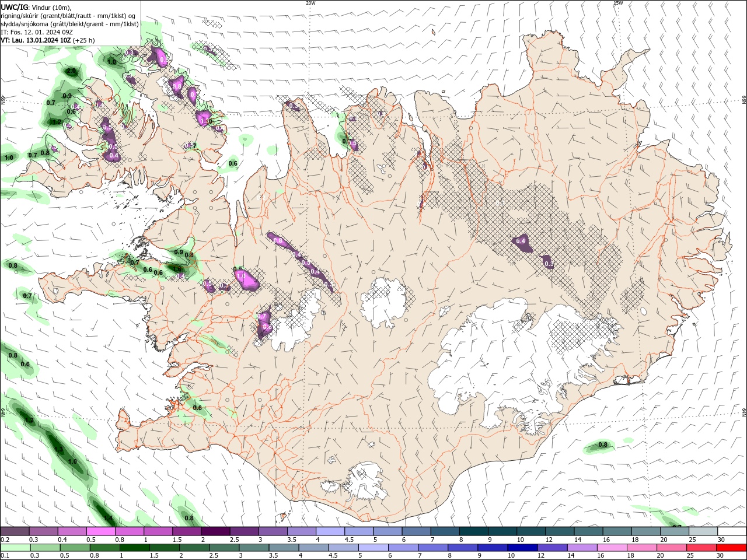Image resolution: width=747 pixels, height=560 pixels.
Task: Select the deep blue 10–12 rain legend swatch
Action: tap(523, 548)
